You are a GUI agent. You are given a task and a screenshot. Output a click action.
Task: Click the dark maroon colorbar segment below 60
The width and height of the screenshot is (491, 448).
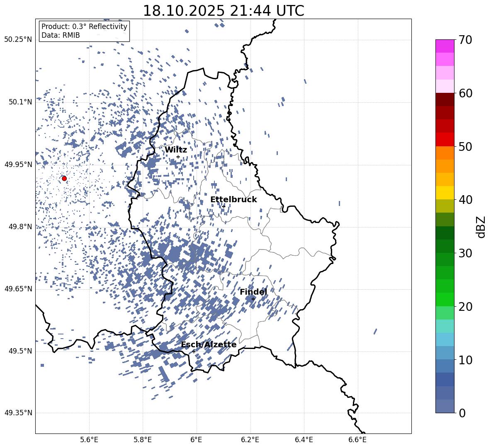coord(445,100)
